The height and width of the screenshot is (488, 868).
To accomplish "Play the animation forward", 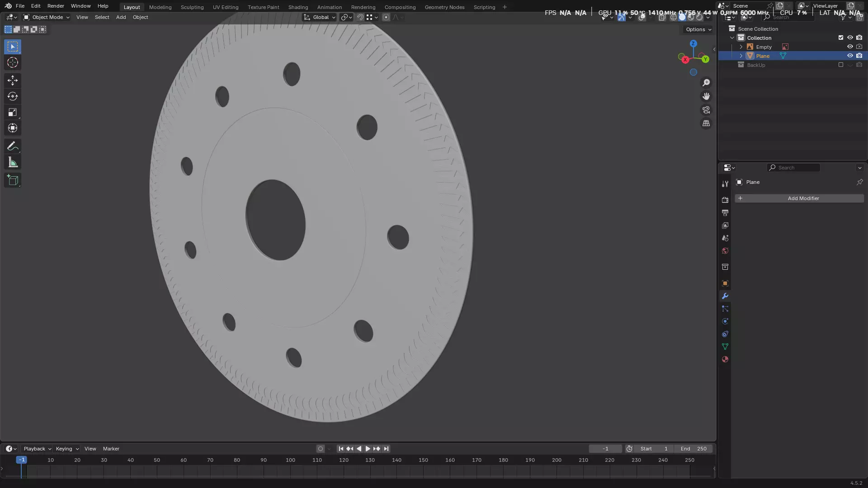I will coord(368,449).
